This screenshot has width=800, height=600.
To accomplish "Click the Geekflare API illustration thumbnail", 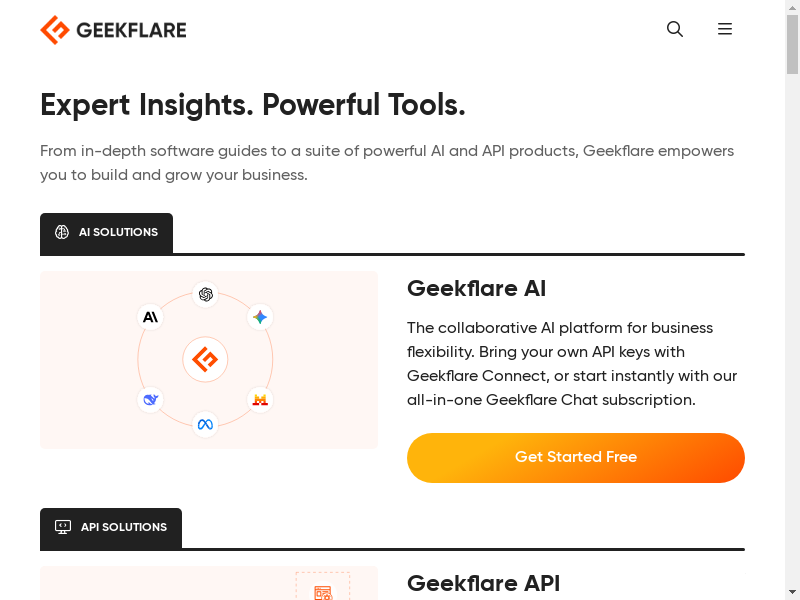I will 208,585.
